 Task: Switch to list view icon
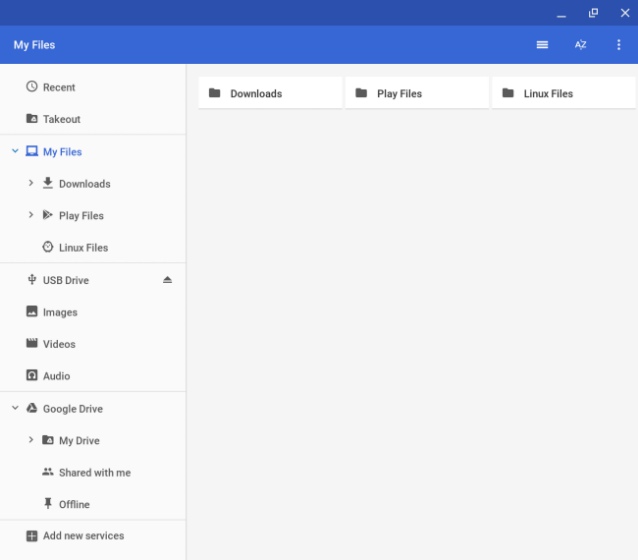(542, 45)
